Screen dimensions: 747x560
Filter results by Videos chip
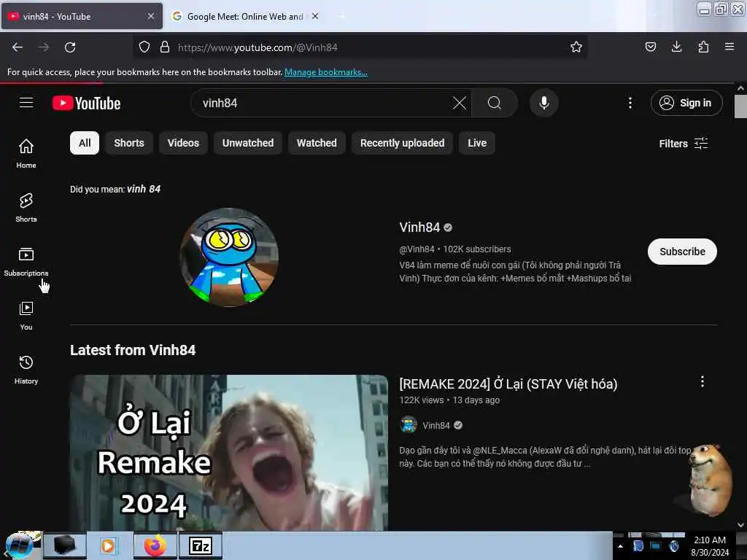(183, 143)
